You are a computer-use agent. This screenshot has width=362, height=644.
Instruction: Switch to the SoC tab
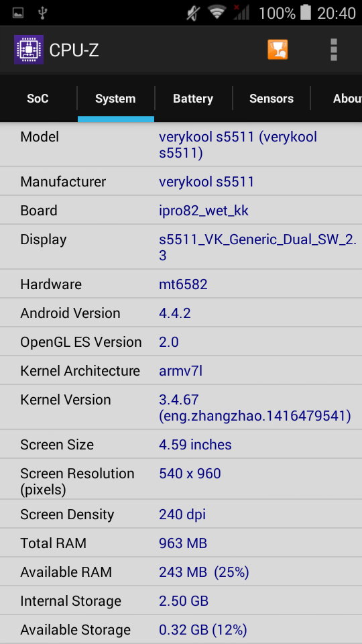click(x=38, y=99)
